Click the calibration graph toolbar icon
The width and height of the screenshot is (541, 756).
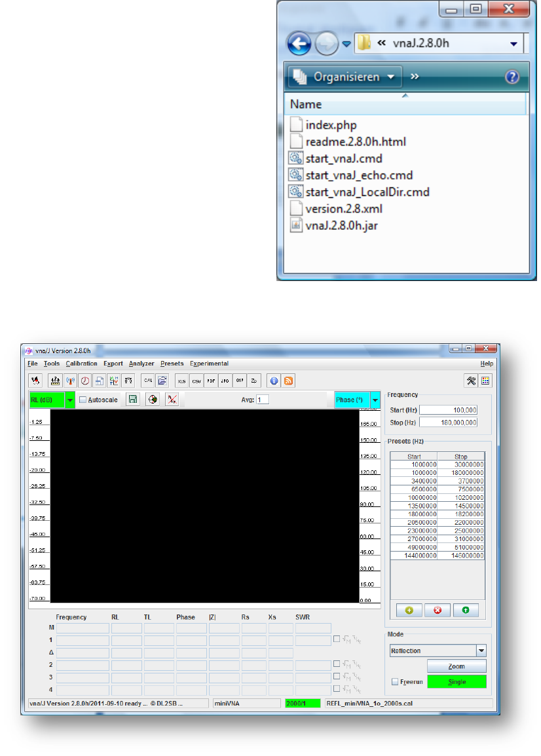pos(56,381)
